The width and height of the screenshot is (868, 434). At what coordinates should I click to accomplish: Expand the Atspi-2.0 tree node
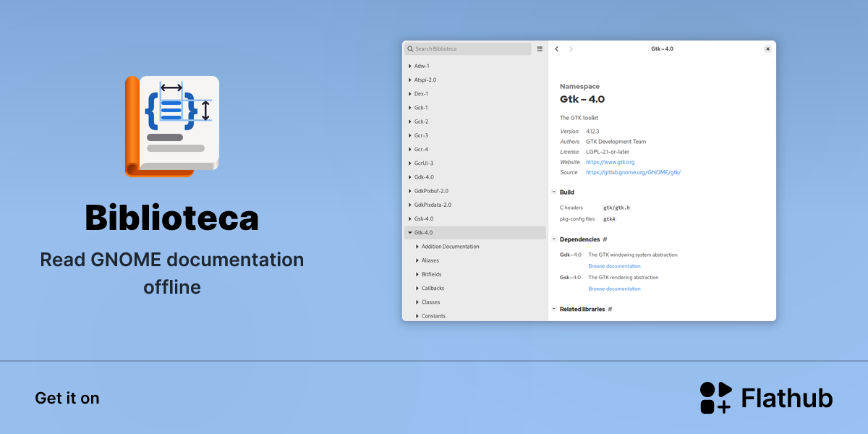409,80
